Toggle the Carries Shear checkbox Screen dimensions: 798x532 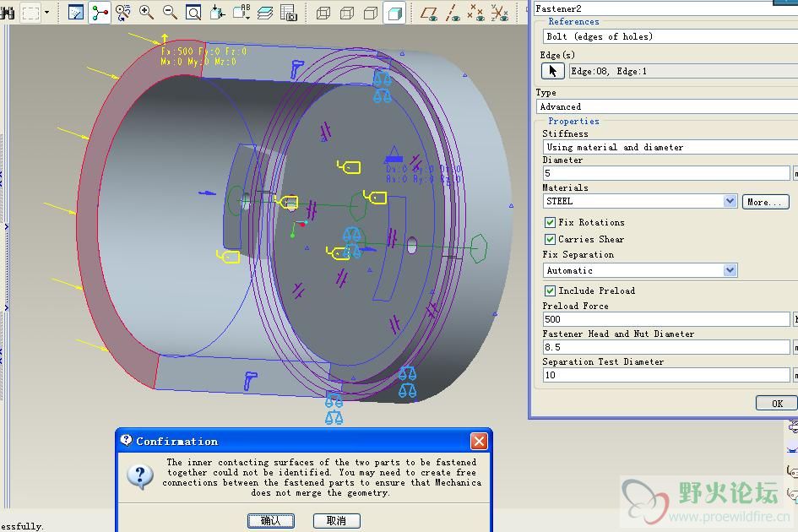[x=550, y=239]
